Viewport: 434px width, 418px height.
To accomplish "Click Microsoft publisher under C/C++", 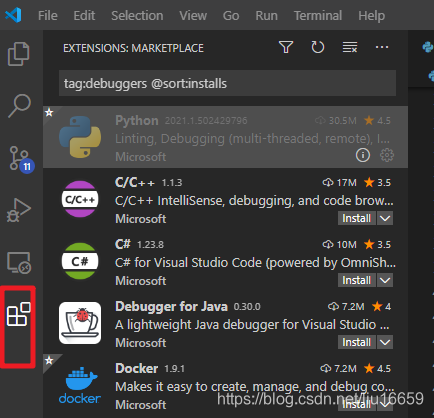I will (140, 219).
